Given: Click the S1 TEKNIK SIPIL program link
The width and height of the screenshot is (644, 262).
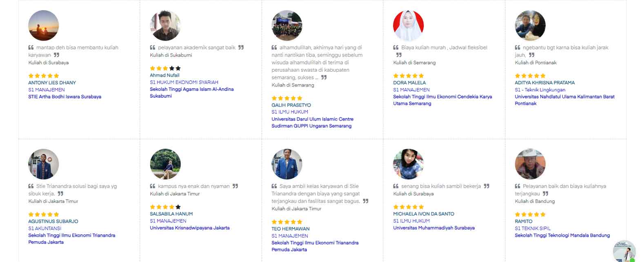Looking at the screenshot, I should pos(533,229).
